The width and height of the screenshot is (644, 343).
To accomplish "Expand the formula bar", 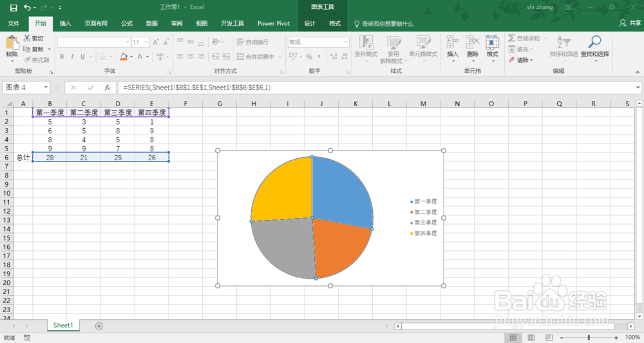I will pos(638,88).
